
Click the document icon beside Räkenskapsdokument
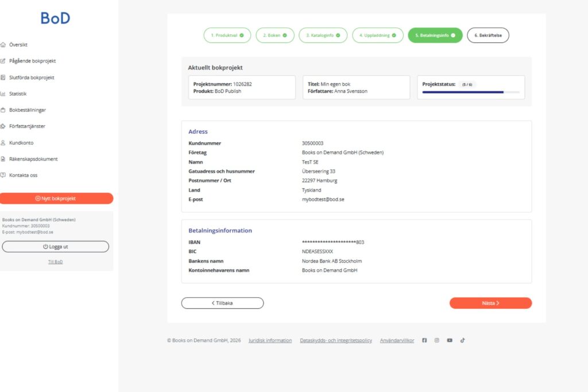(x=3, y=159)
